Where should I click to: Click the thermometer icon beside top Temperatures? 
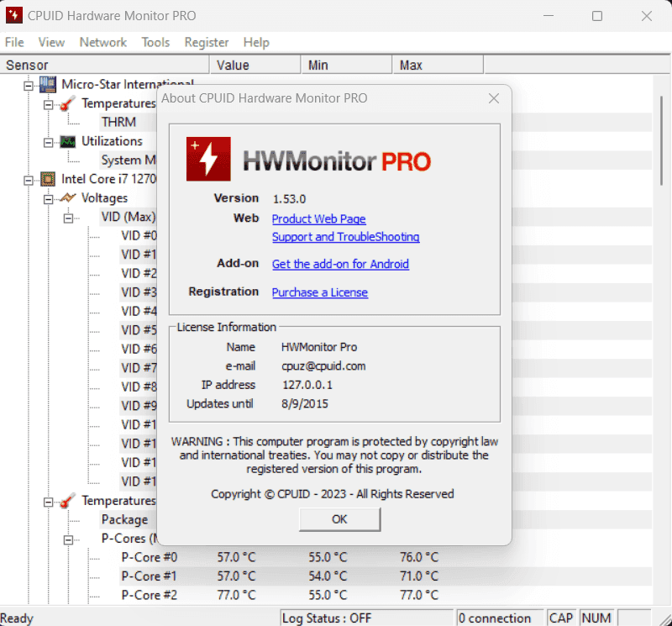pyautogui.click(x=67, y=103)
